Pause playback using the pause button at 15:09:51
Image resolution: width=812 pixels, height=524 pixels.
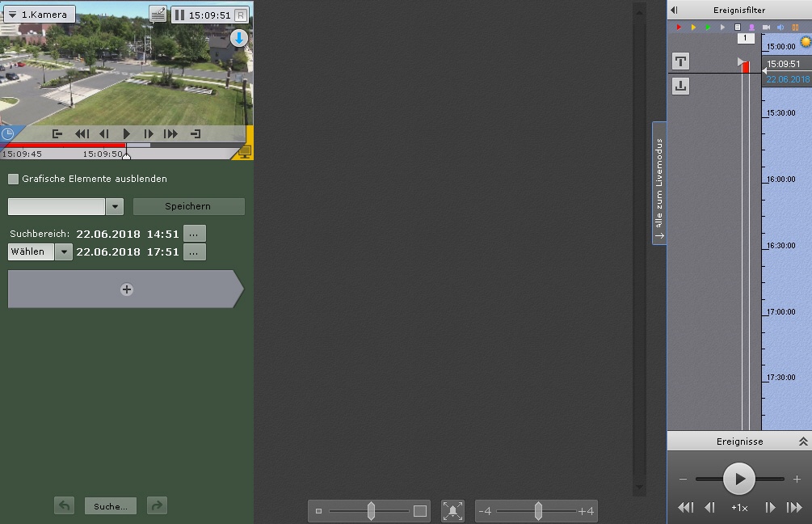point(179,15)
